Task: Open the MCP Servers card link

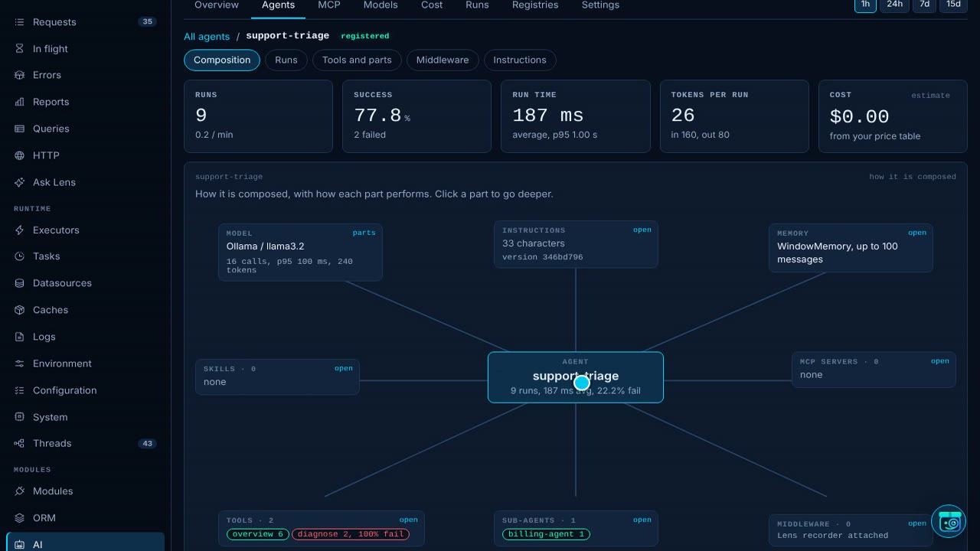Action: [x=940, y=362]
